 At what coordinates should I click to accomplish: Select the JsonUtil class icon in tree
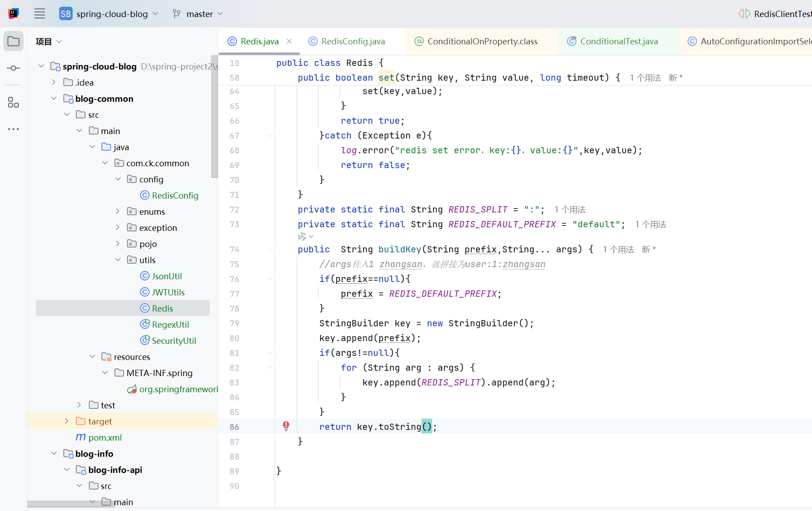point(144,276)
